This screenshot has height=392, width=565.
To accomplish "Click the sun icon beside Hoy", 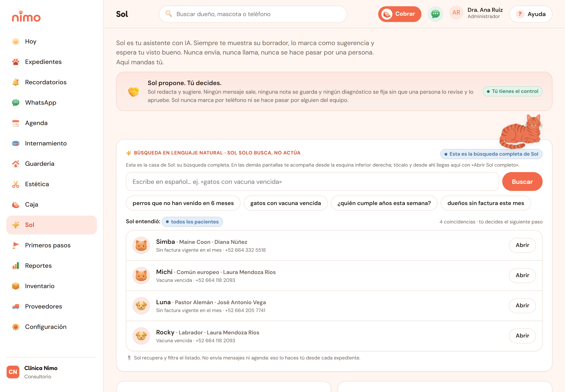I will (x=16, y=42).
